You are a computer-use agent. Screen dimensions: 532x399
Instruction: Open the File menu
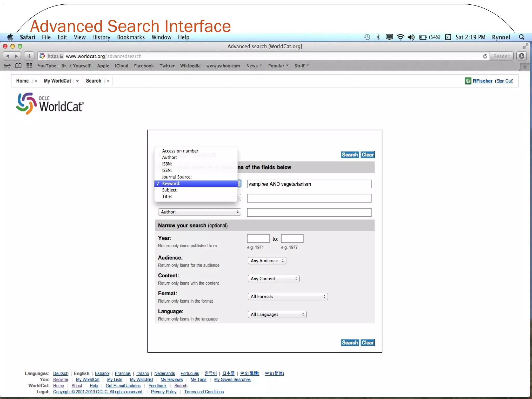46,37
